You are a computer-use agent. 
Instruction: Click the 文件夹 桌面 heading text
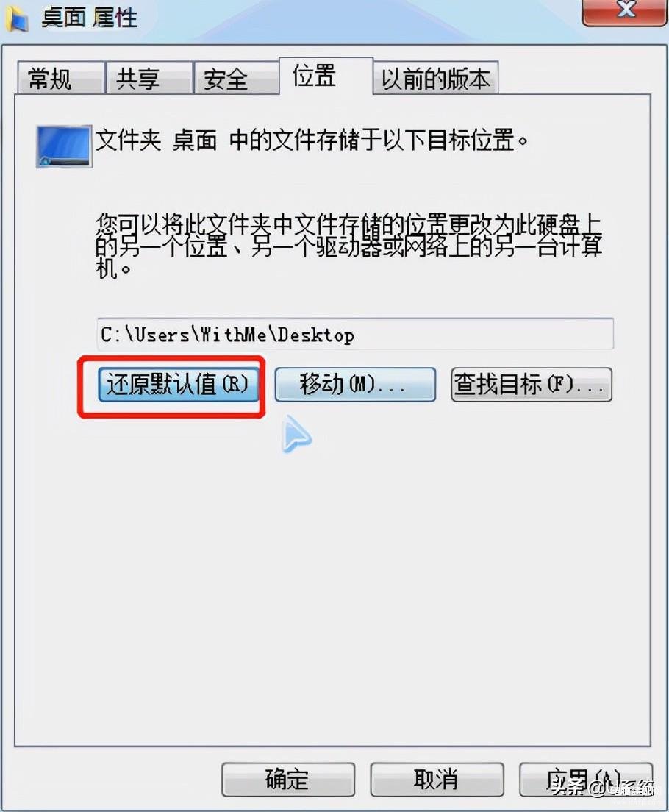157,140
